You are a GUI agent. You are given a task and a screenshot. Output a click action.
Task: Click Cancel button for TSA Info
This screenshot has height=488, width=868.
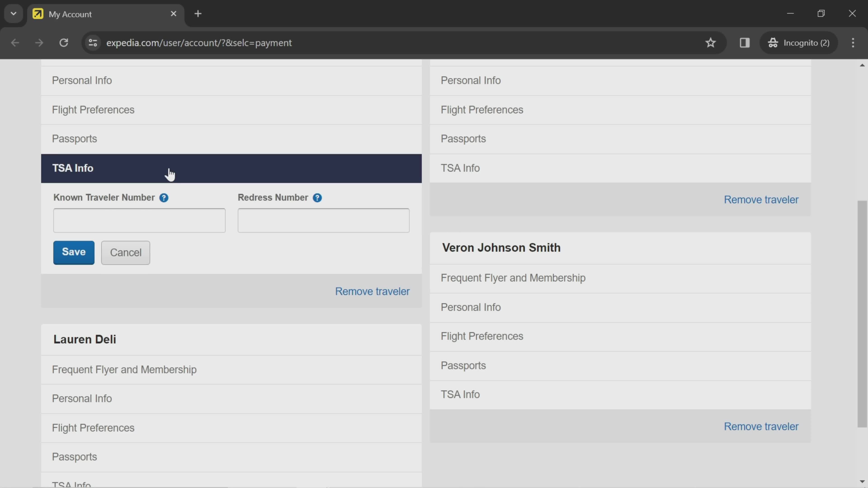point(125,252)
